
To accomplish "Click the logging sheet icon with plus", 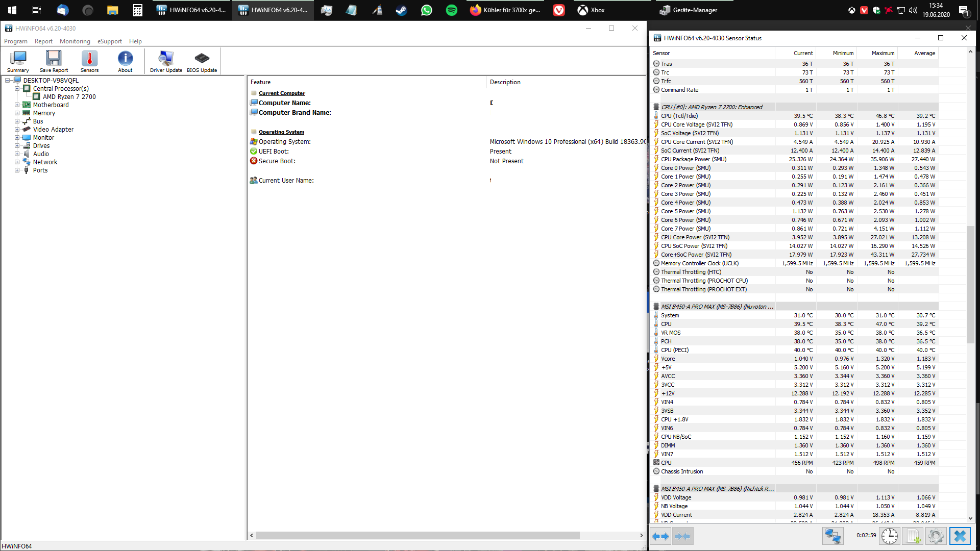I will point(913,536).
